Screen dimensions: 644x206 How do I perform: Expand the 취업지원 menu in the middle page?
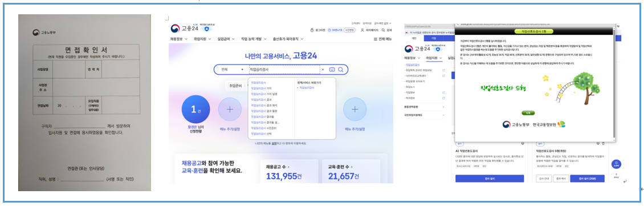(x=202, y=39)
